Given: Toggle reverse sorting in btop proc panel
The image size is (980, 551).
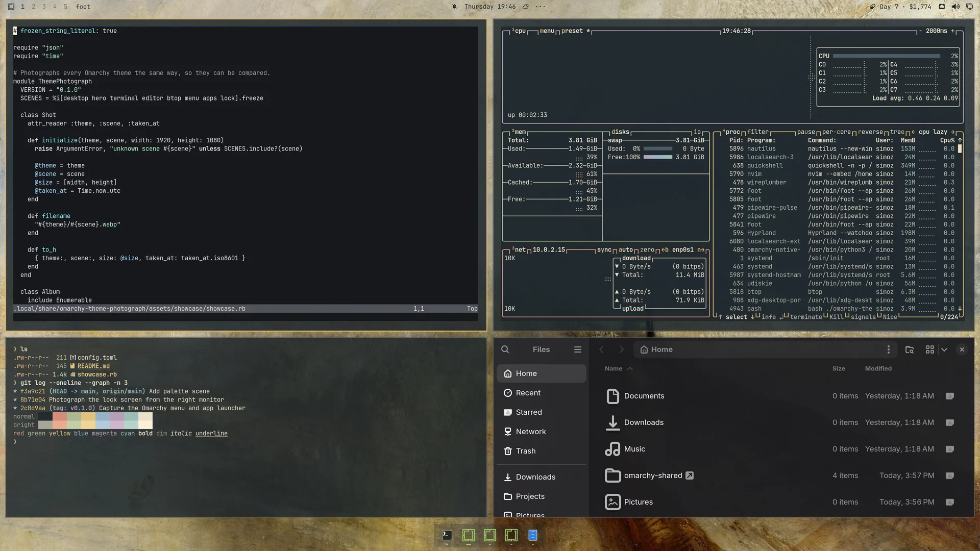Looking at the screenshot, I should tap(870, 132).
